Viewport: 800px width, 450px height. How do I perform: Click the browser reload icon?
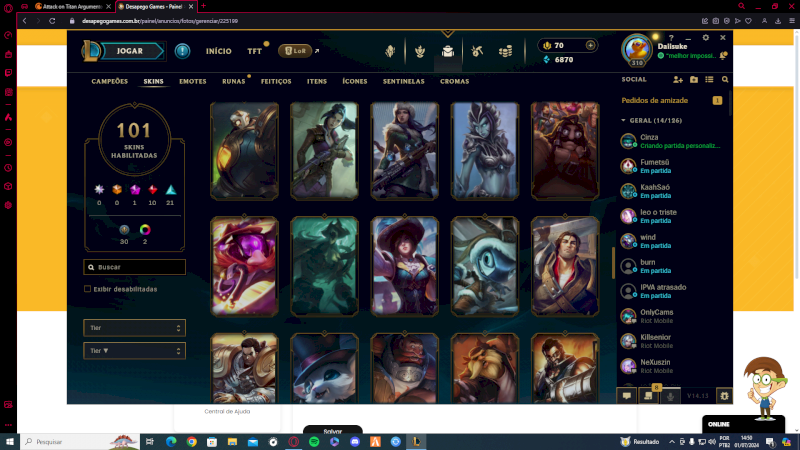coord(52,21)
